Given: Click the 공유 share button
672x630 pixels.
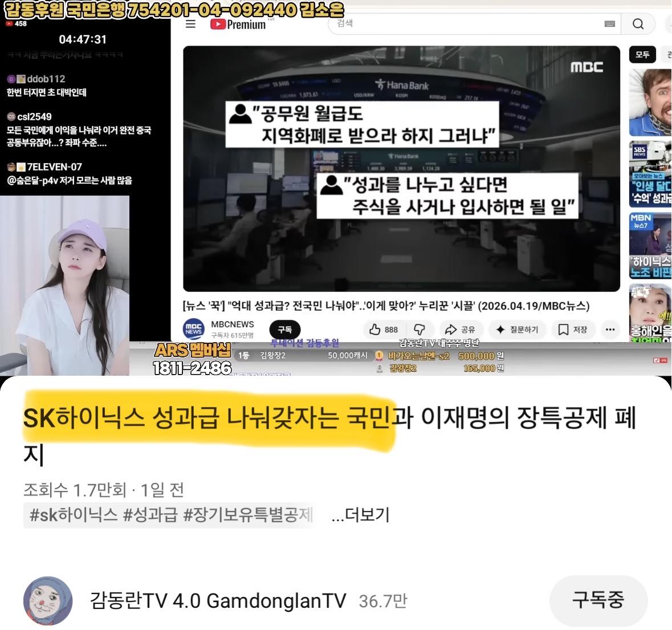Looking at the screenshot, I should click(461, 330).
